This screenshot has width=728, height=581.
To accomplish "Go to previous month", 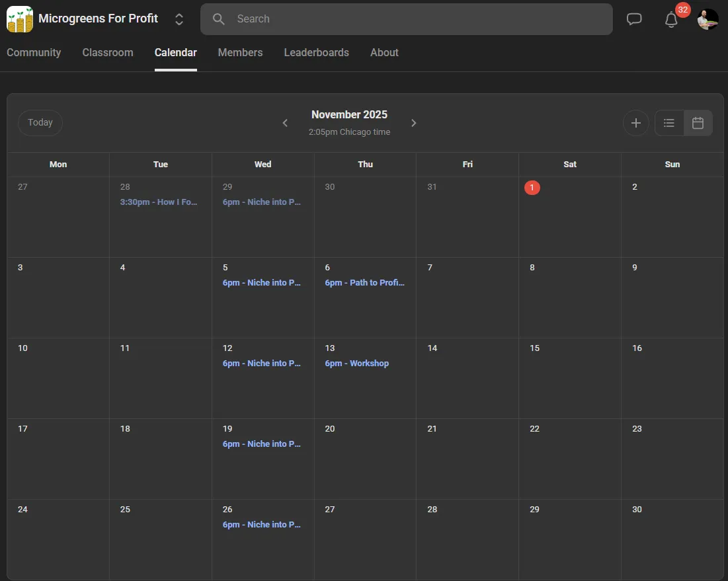I will pos(285,123).
